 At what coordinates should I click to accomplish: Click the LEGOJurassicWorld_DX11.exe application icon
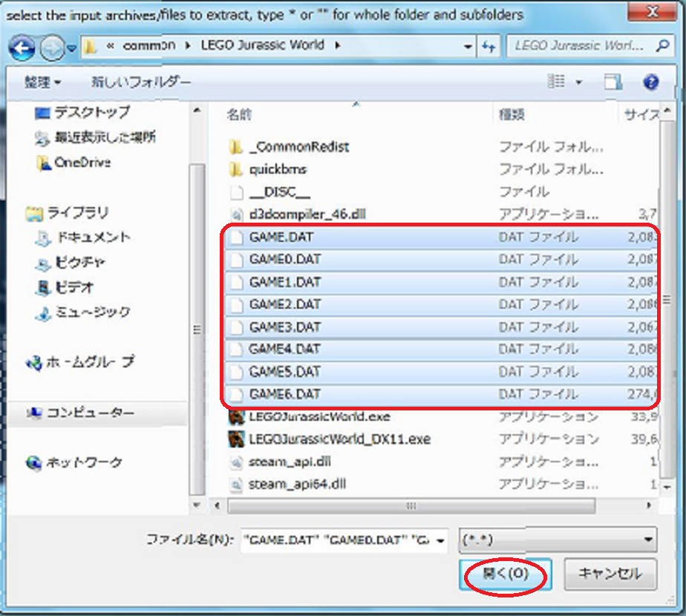[x=236, y=439]
